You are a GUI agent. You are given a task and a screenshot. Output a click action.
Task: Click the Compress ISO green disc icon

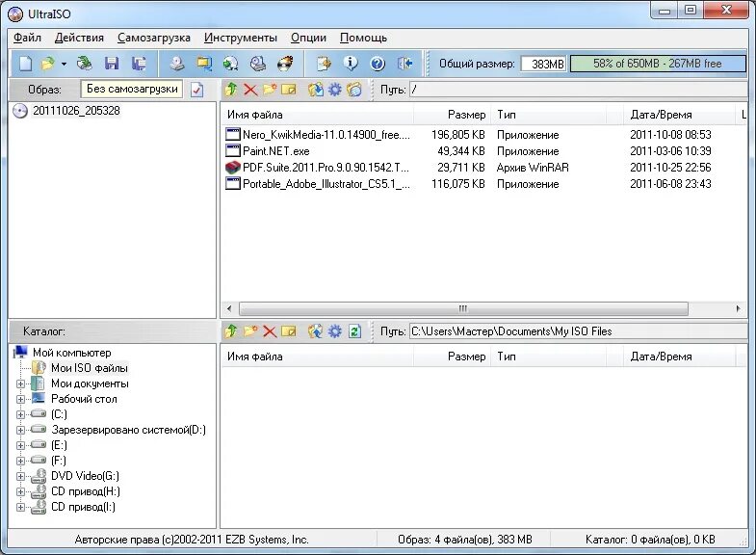pyautogui.click(x=231, y=64)
